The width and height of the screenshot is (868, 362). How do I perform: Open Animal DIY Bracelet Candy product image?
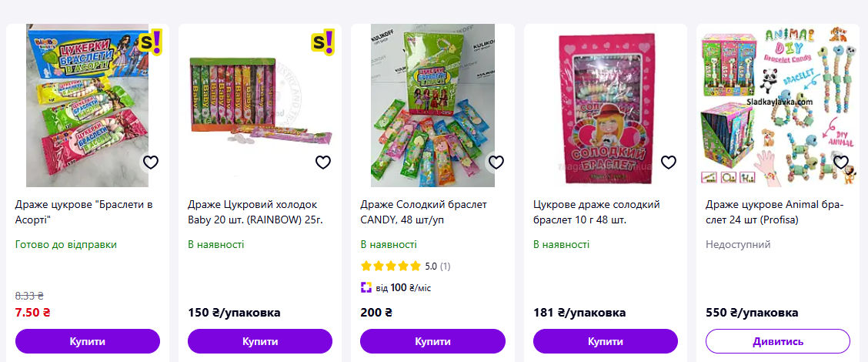point(778,106)
